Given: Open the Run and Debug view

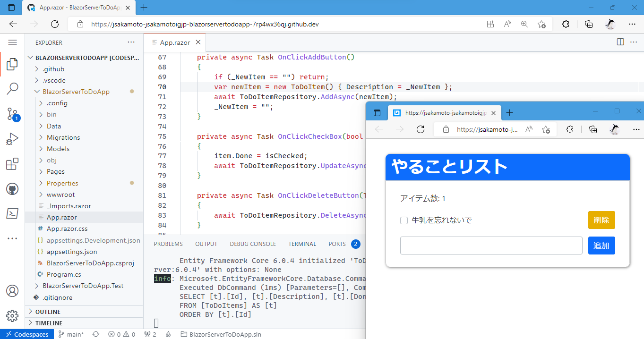Looking at the screenshot, I should 12,138.
